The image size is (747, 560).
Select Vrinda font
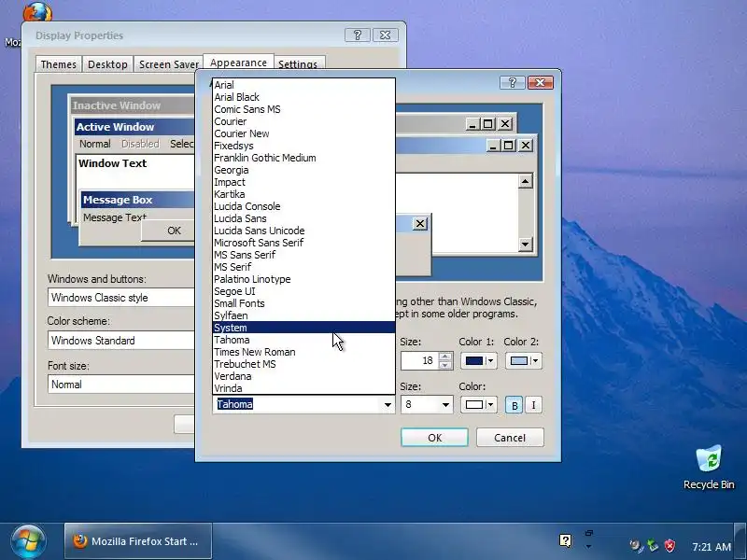coord(303,388)
